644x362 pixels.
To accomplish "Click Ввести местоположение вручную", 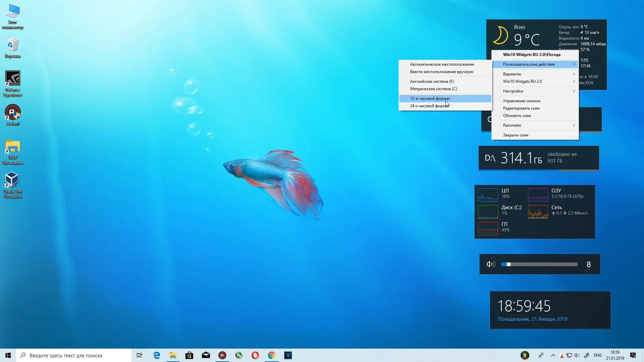I will click(441, 72).
